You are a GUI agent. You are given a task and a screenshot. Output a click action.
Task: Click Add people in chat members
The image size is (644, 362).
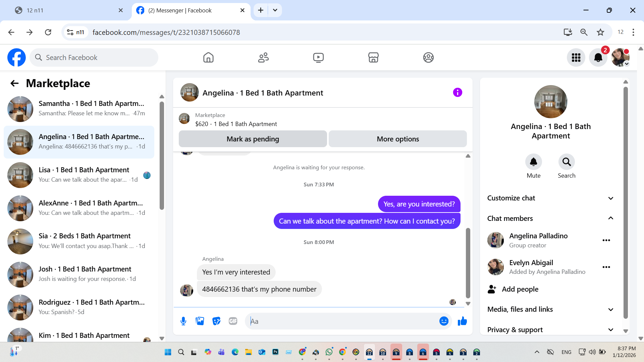520,289
